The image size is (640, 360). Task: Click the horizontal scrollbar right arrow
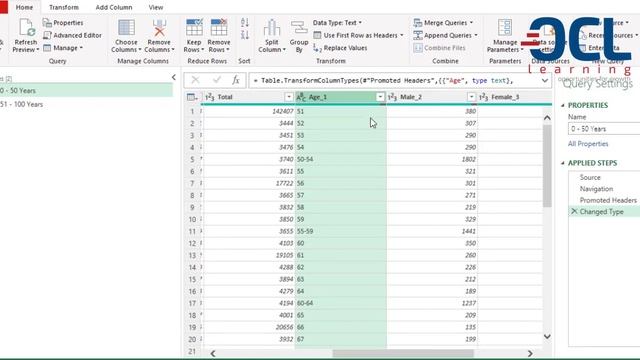530,353
